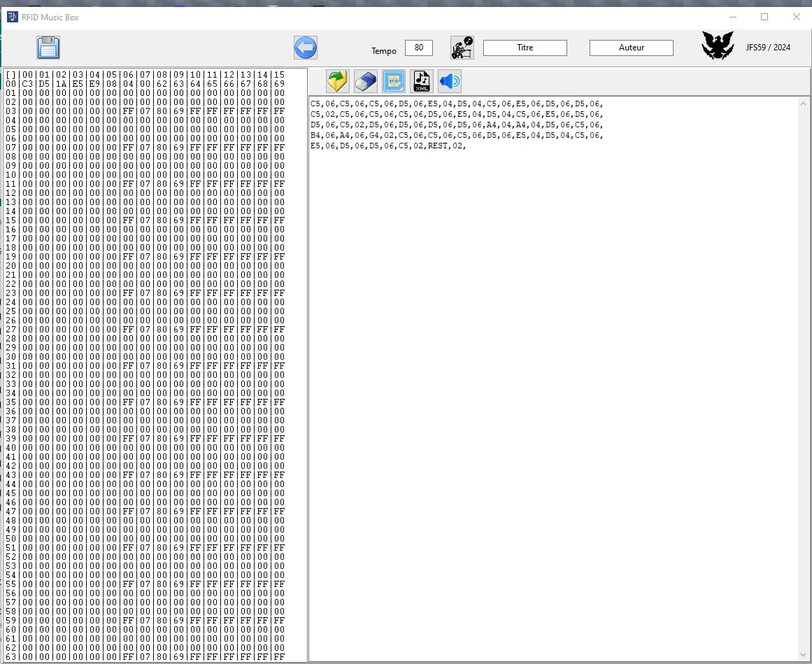The width and height of the screenshot is (812, 664).
Task: Maximize the RFID Music Box window
Action: [x=764, y=17]
